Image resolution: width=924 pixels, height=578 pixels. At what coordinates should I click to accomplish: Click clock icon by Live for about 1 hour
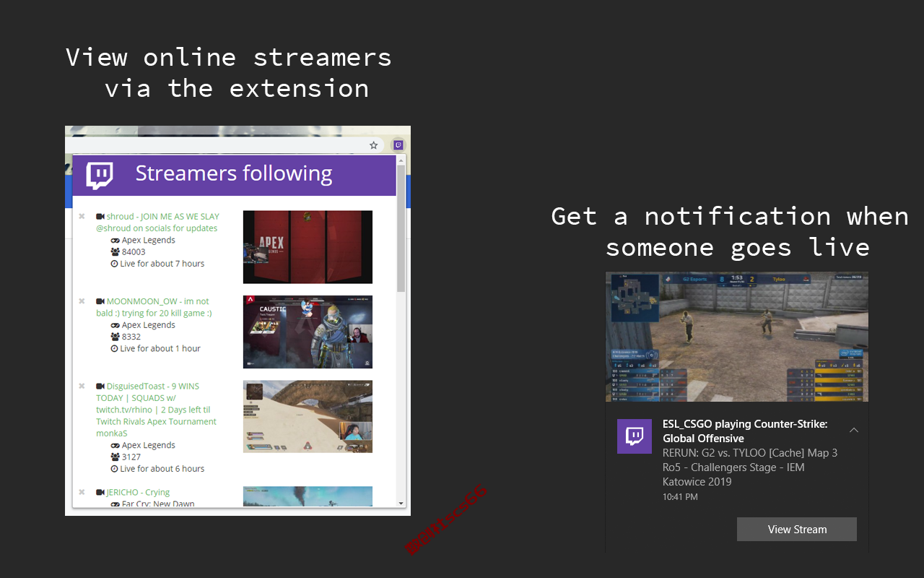[x=114, y=348]
